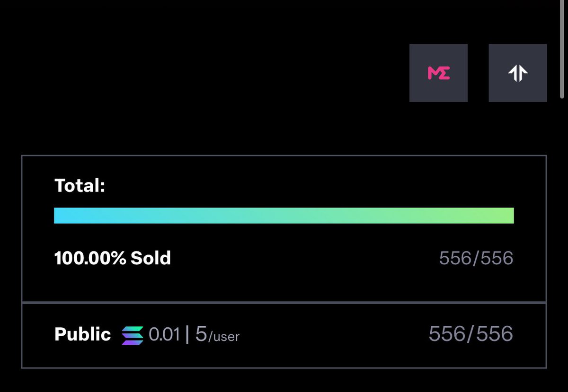Click the white double-arrow Tensor glyph
The width and height of the screenshot is (568, 392).
click(x=518, y=73)
